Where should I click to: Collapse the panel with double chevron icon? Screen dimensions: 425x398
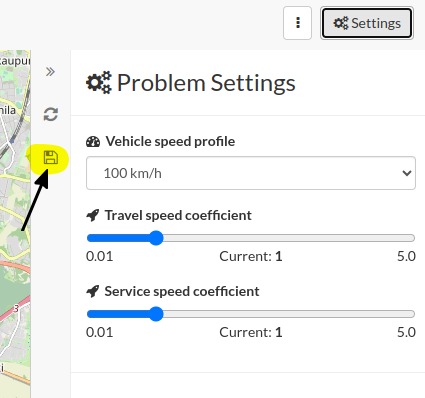[50, 72]
